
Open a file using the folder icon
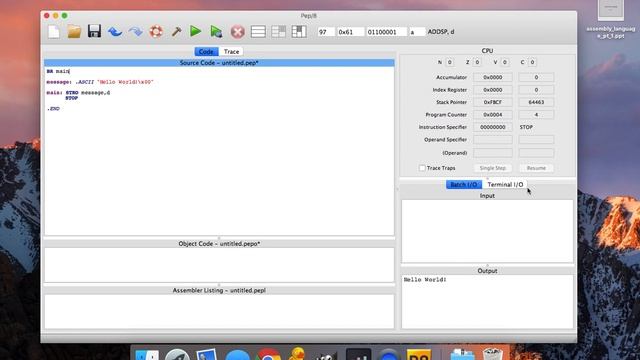(74, 32)
